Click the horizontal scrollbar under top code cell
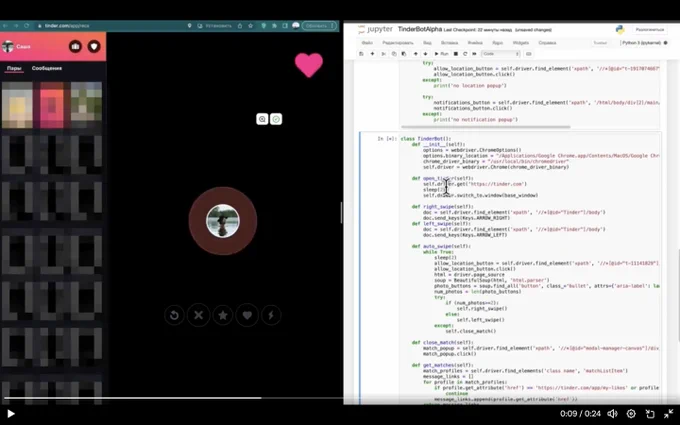The image size is (680, 425). pos(486,127)
